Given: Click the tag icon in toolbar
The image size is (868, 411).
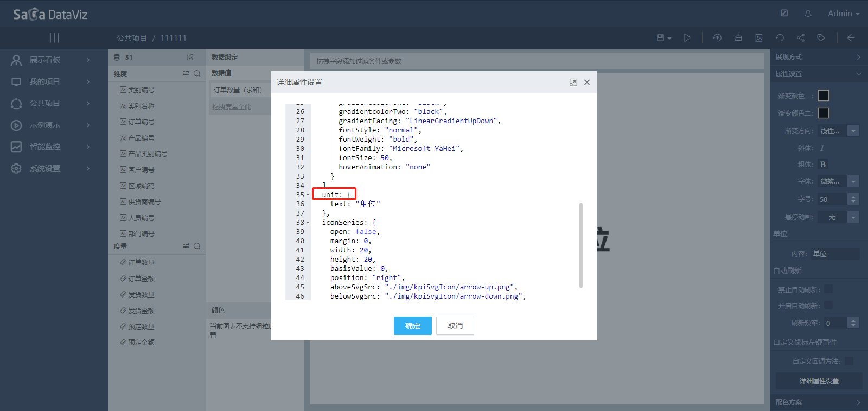Looking at the screenshot, I should pyautogui.click(x=821, y=38).
